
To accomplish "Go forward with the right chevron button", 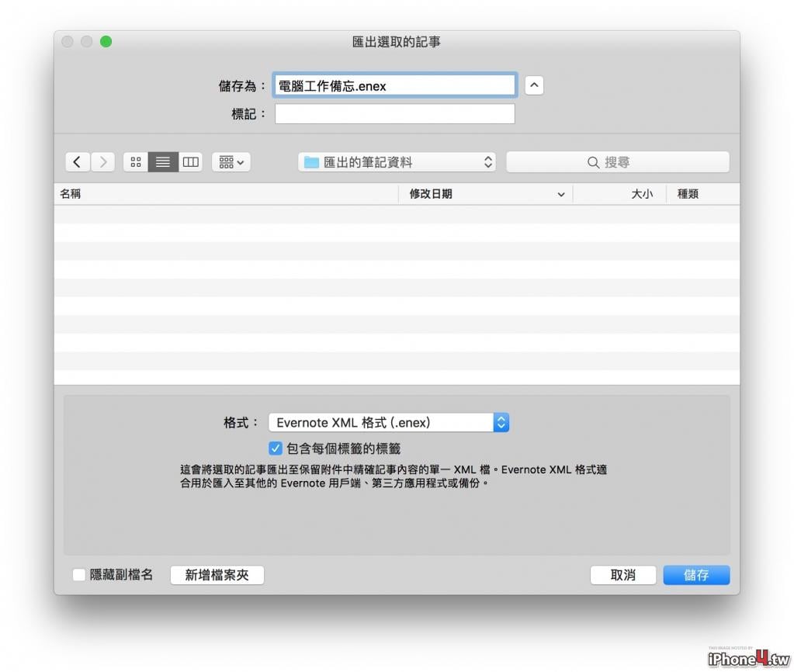I will pos(102,162).
